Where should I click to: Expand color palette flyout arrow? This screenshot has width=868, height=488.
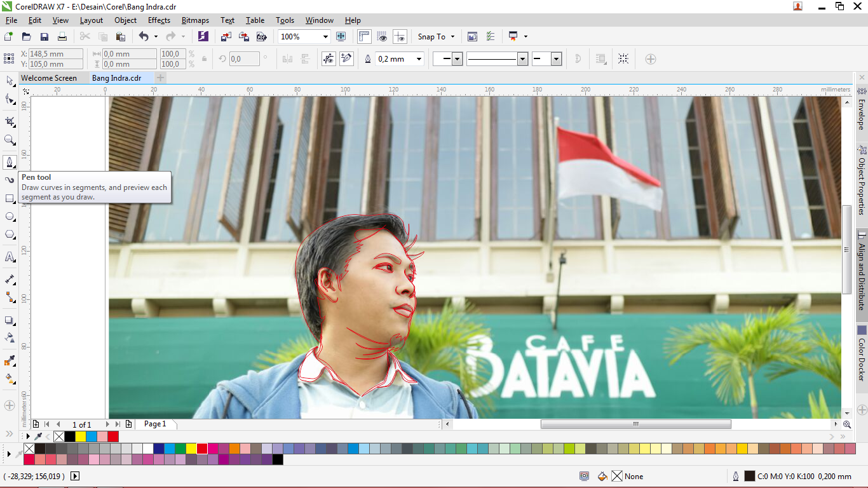point(9,454)
